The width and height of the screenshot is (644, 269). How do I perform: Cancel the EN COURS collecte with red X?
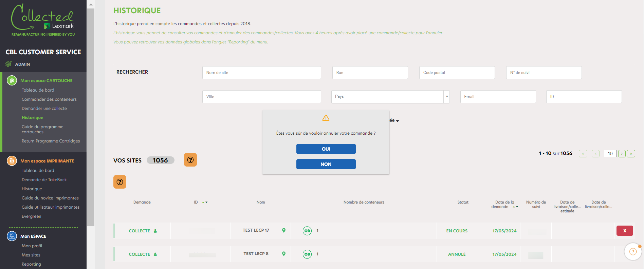pyautogui.click(x=625, y=231)
